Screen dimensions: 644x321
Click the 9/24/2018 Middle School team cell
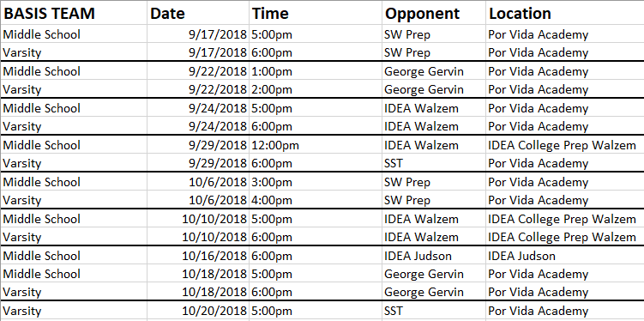[x=74, y=107]
